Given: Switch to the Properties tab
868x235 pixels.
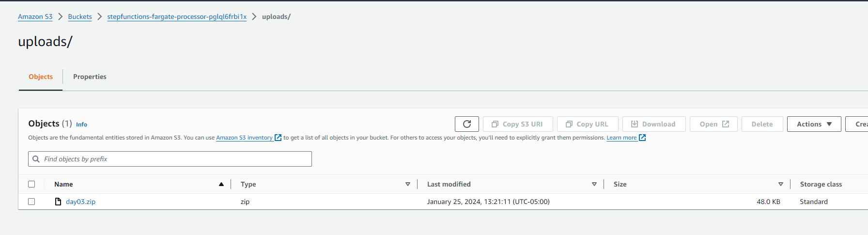Looking at the screenshot, I should point(90,77).
